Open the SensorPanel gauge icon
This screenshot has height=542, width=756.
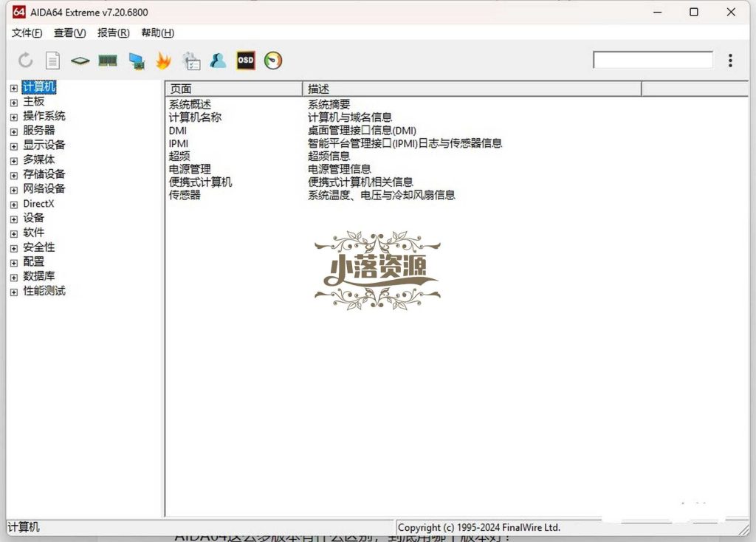tap(273, 61)
